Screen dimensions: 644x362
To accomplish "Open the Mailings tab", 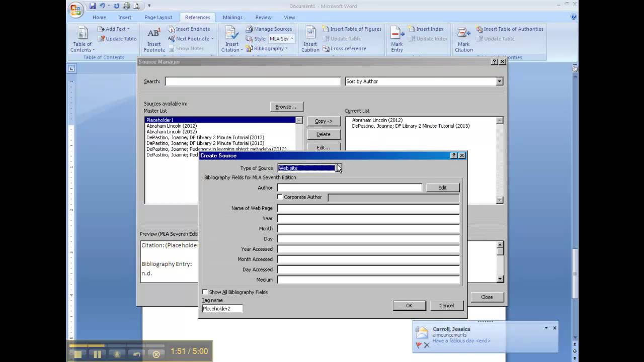I will [x=232, y=18].
